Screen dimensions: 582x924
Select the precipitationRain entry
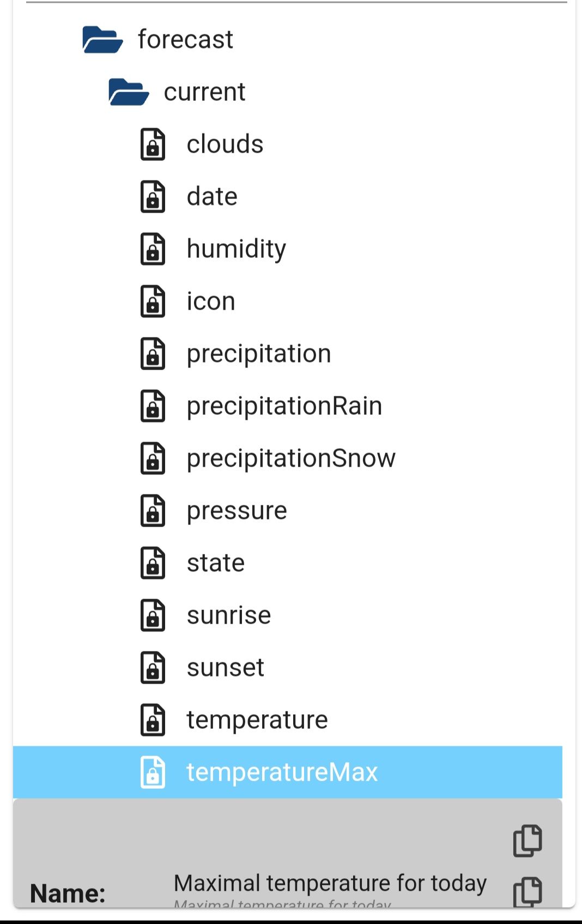284,406
